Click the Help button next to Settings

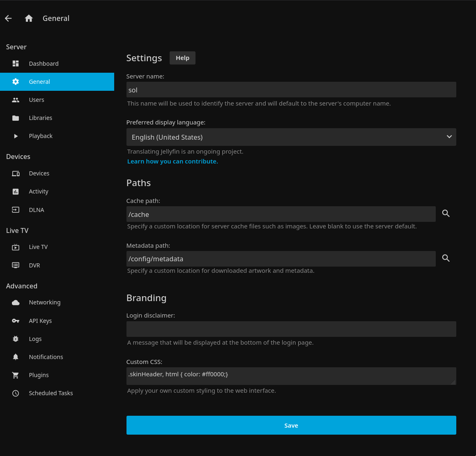[182, 58]
